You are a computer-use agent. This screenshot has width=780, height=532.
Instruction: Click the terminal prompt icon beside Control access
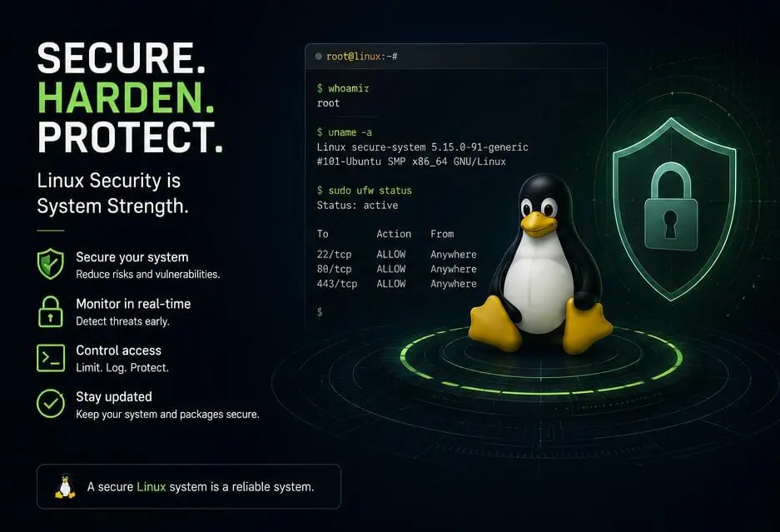[x=51, y=358]
